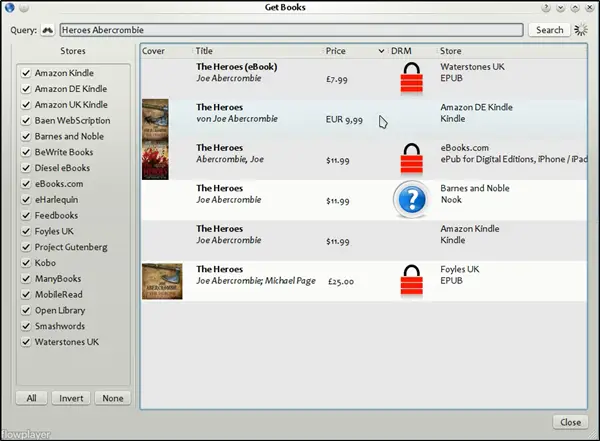Screen dimensions: 600x441
Task: Select the 'von Joe Abercrombie' result
Action: pyautogui.click(x=237, y=119)
